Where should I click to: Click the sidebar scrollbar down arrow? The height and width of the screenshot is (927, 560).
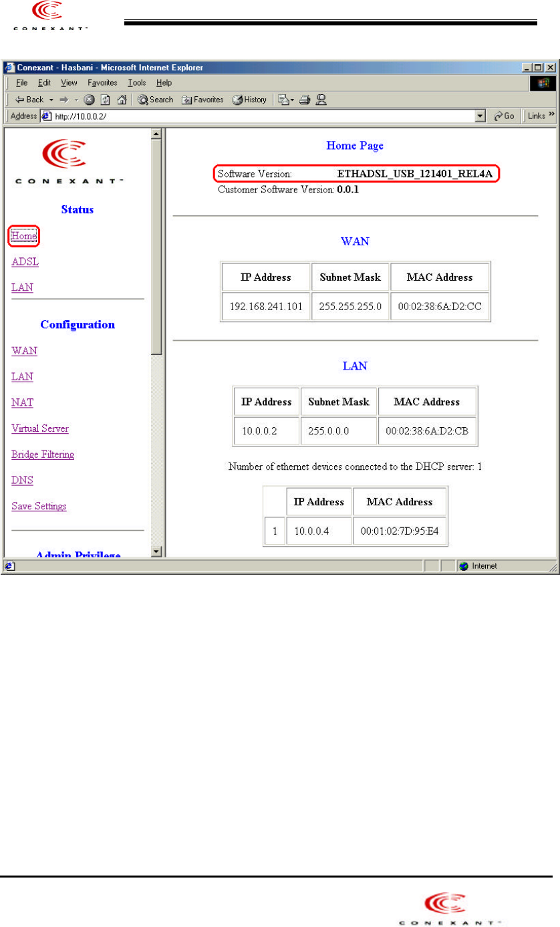pyautogui.click(x=157, y=551)
